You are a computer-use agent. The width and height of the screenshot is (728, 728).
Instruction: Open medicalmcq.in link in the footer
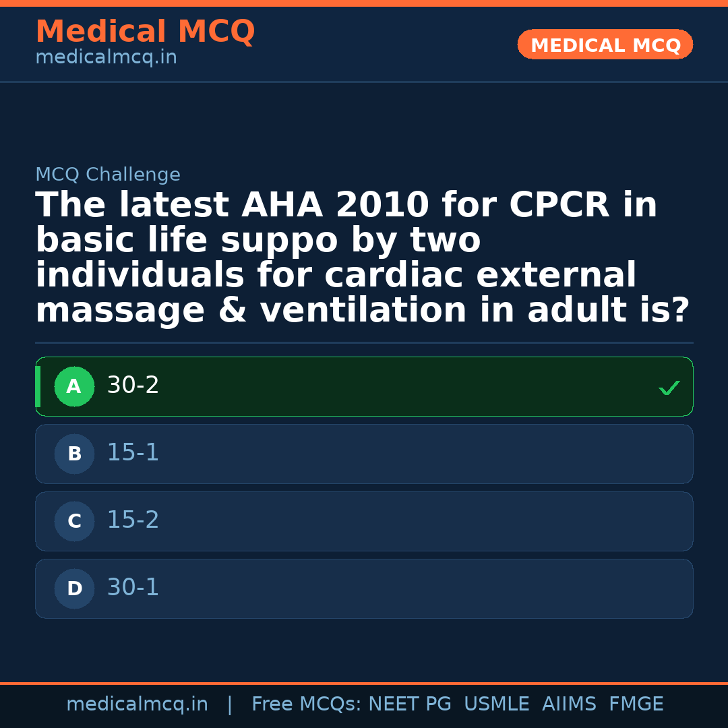coord(137,704)
